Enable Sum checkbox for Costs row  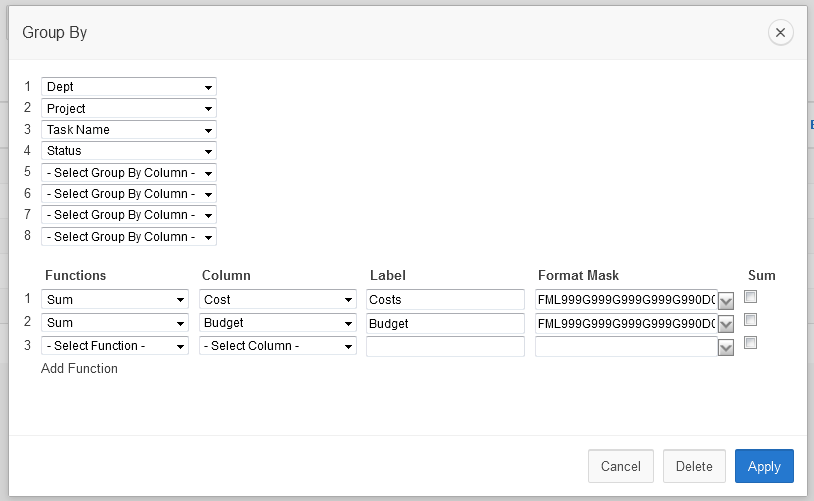coord(751,297)
